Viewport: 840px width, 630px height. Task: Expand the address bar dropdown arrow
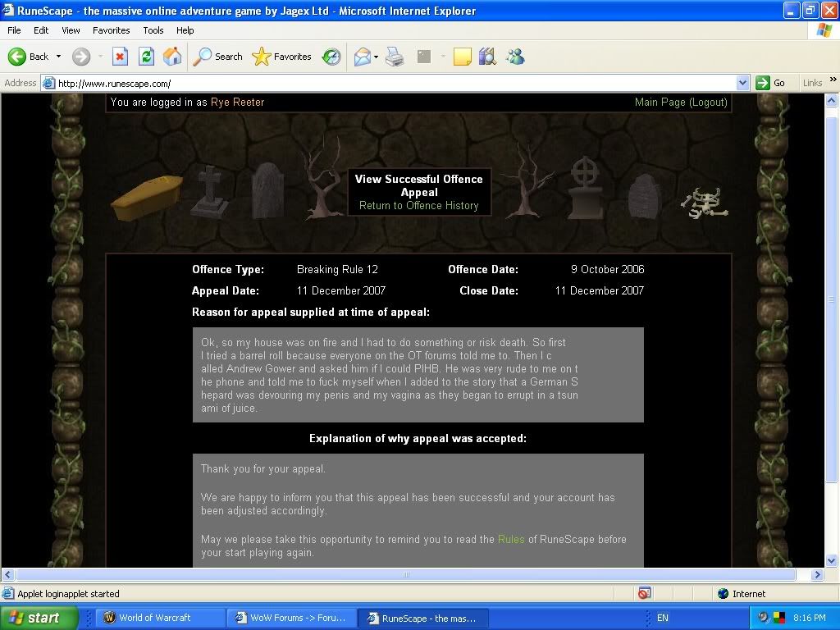tap(742, 83)
